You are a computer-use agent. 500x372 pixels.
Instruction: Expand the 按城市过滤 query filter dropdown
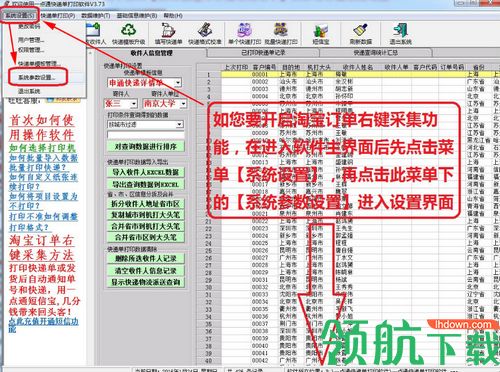180,124
